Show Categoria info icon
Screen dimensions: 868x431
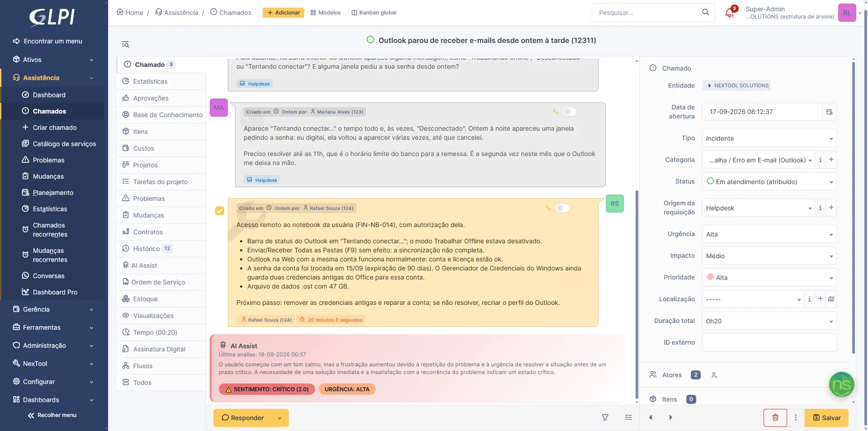click(x=820, y=160)
